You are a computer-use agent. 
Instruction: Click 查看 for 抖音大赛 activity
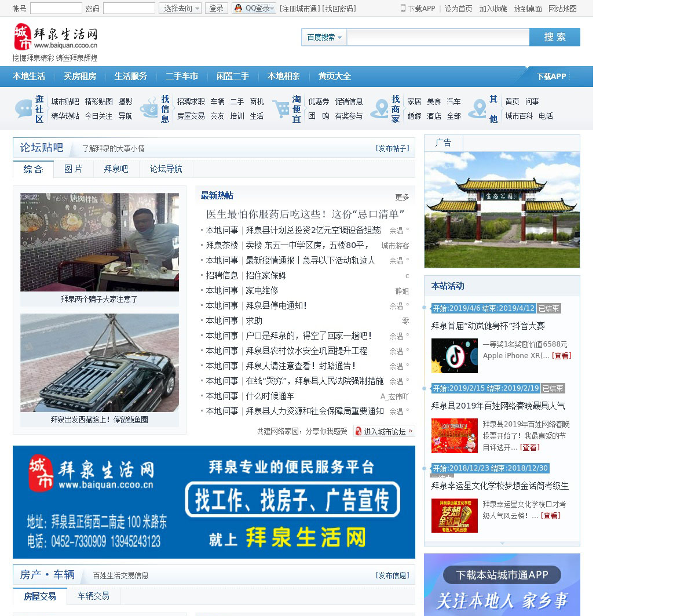pyautogui.click(x=562, y=356)
